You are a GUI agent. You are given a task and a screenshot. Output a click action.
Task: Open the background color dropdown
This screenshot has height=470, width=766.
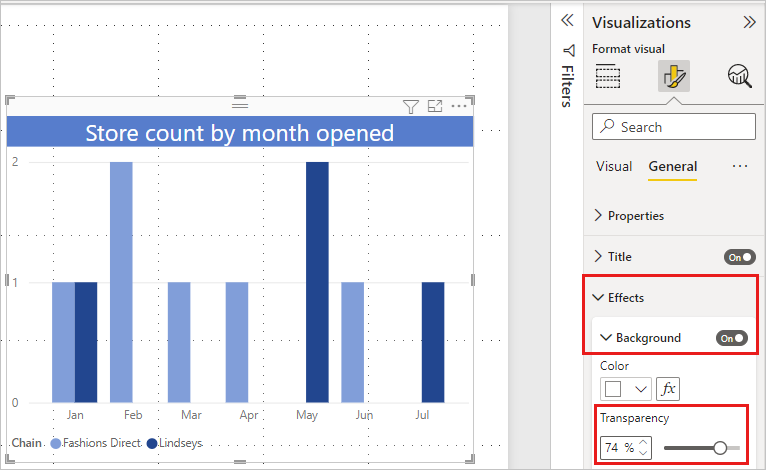click(x=626, y=389)
